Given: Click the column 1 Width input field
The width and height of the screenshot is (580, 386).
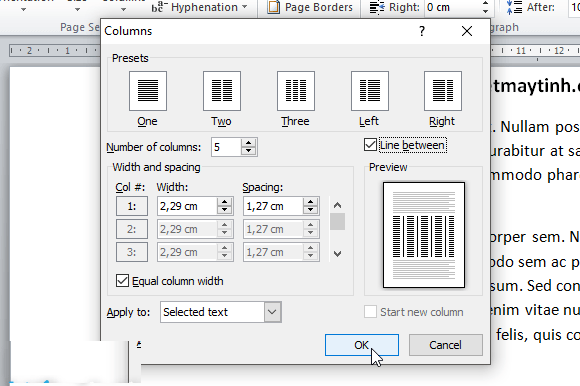Looking at the screenshot, I should (x=187, y=206).
